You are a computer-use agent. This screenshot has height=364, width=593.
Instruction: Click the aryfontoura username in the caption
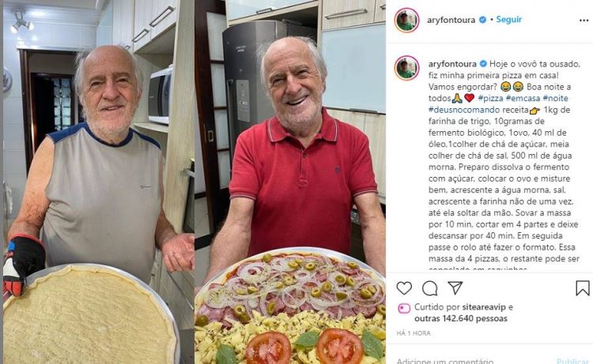(452, 64)
